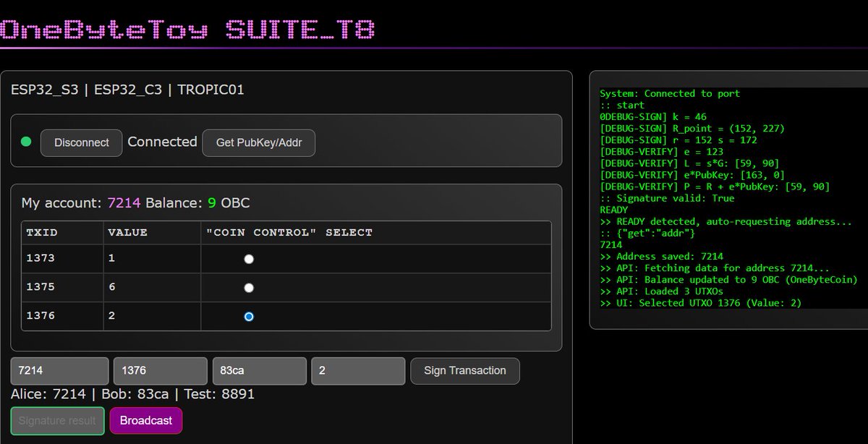Click "READY detected, auto-requesting address" log line
This screenshot has height=444, width=868.
click(726, 221)
